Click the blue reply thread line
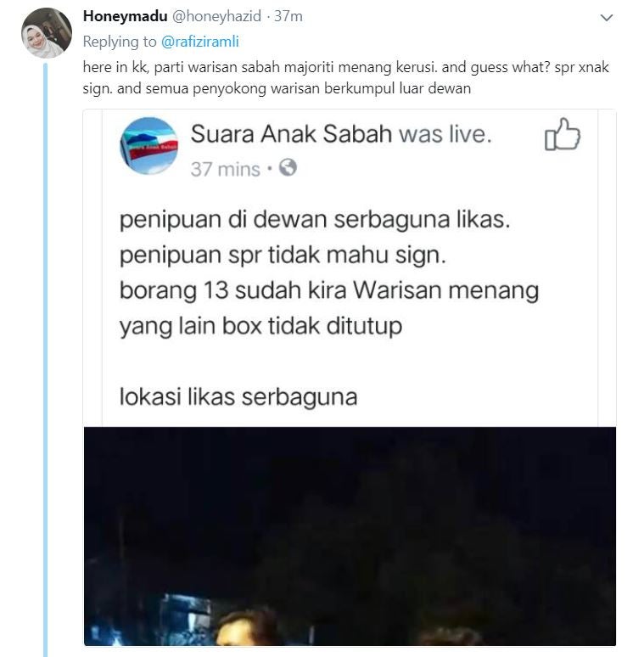 pyautogui.click(x=45, y=360)
